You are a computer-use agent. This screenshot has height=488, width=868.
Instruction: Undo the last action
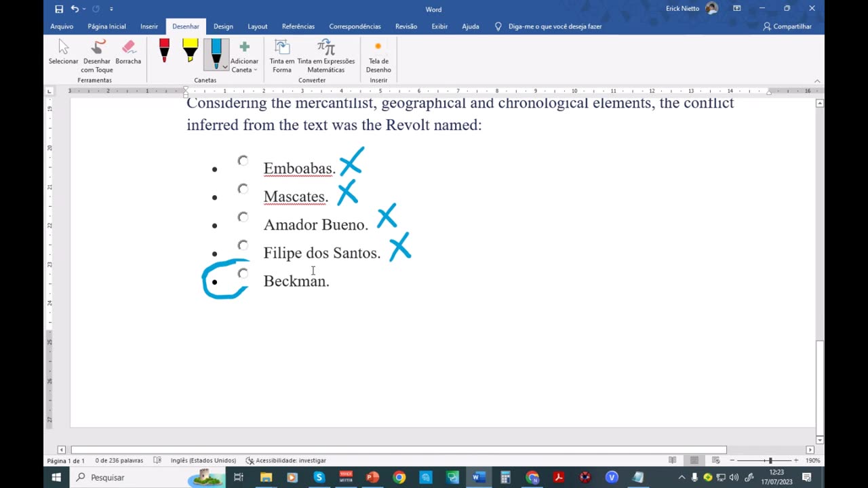tap(75, 9)
